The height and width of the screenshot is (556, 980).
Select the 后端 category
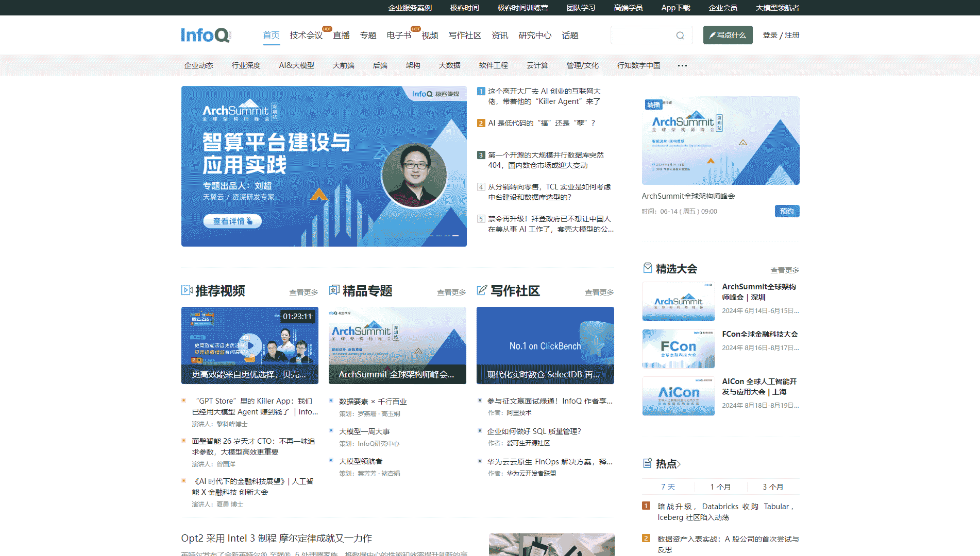(380, 65)
